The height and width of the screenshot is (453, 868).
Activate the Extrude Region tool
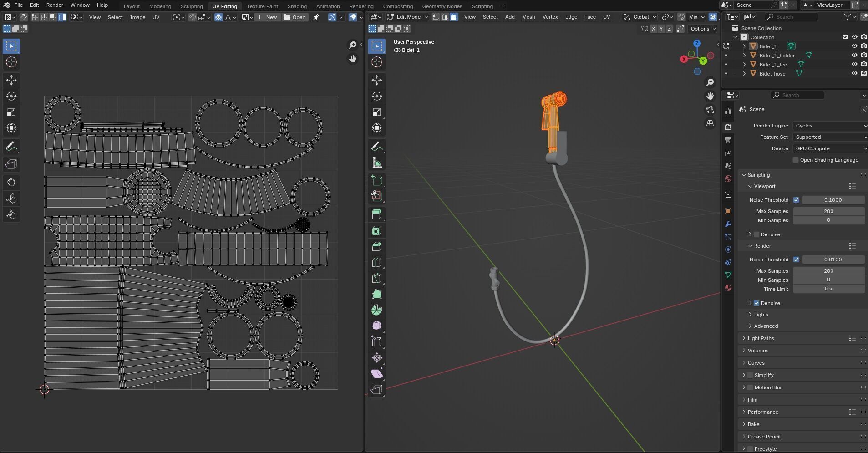click(x=377, y=214)
